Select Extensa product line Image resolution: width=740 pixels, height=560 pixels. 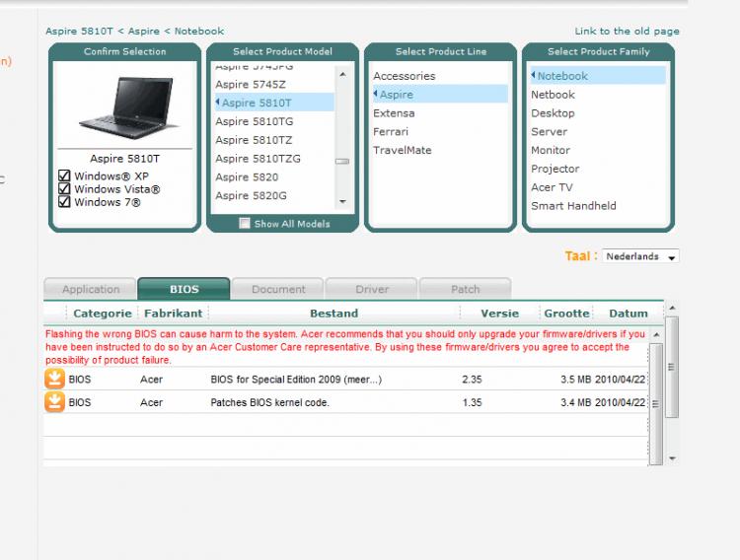(440, 112)
